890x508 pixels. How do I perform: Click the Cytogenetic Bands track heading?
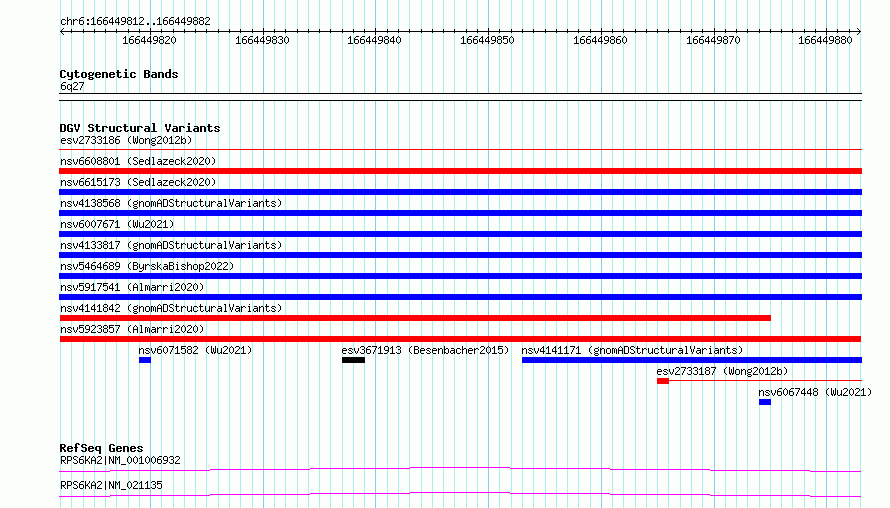coord(119,74)
